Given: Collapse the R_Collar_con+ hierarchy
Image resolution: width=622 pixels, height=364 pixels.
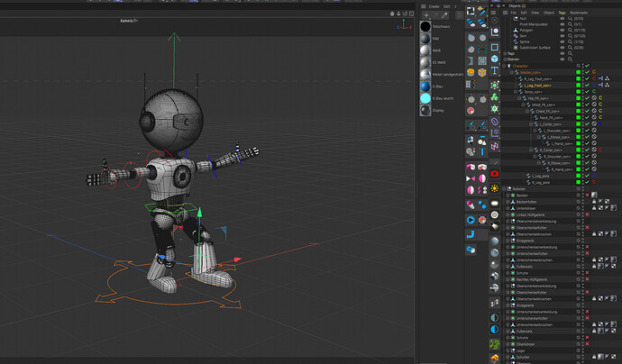Looking at the screenshot, I should [x=531, y=150].
